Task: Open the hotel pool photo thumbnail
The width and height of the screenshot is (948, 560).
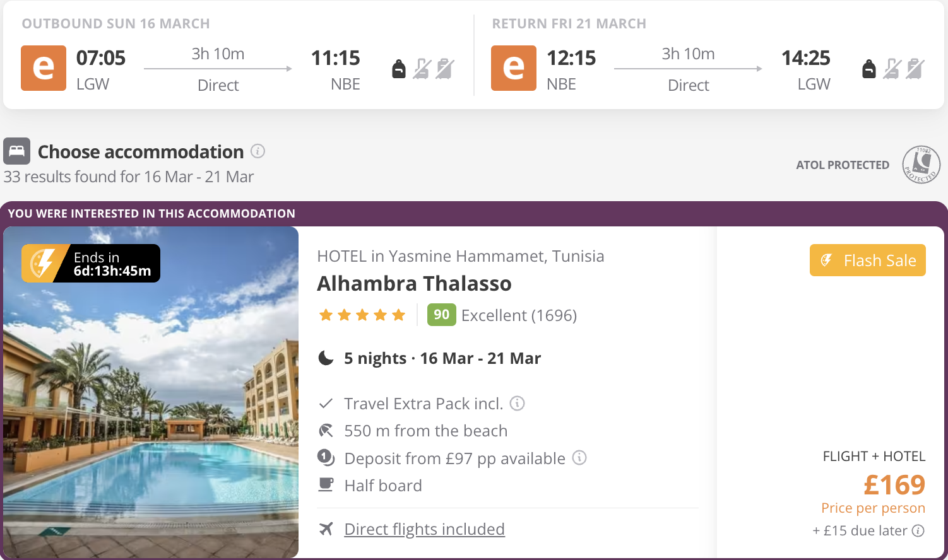Action: (151, 392)
